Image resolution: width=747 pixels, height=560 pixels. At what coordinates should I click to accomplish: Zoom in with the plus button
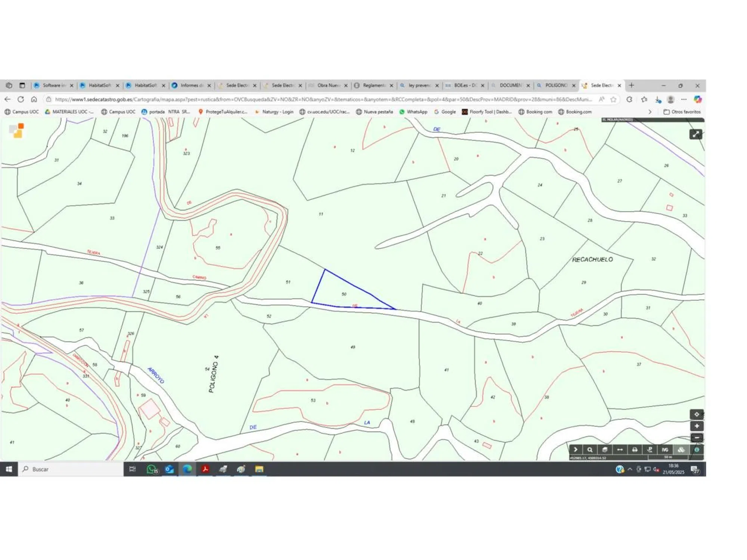697,426
